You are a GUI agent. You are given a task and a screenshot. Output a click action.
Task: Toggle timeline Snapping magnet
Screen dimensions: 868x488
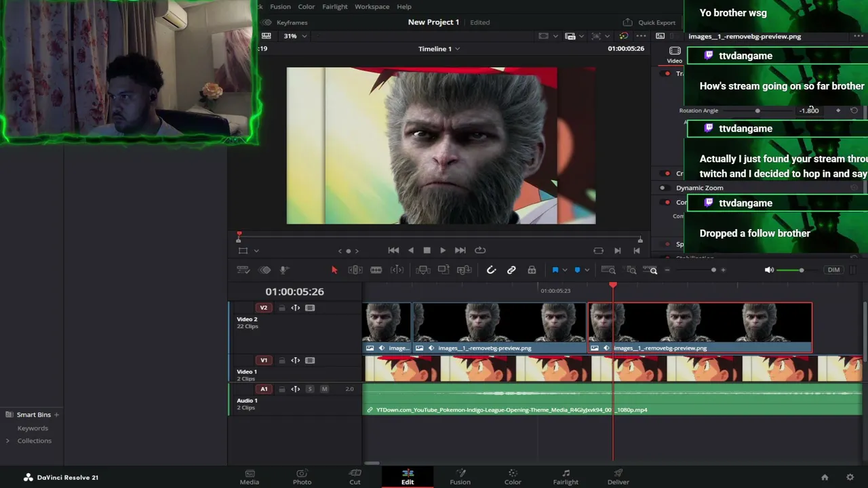click(491, 270)
